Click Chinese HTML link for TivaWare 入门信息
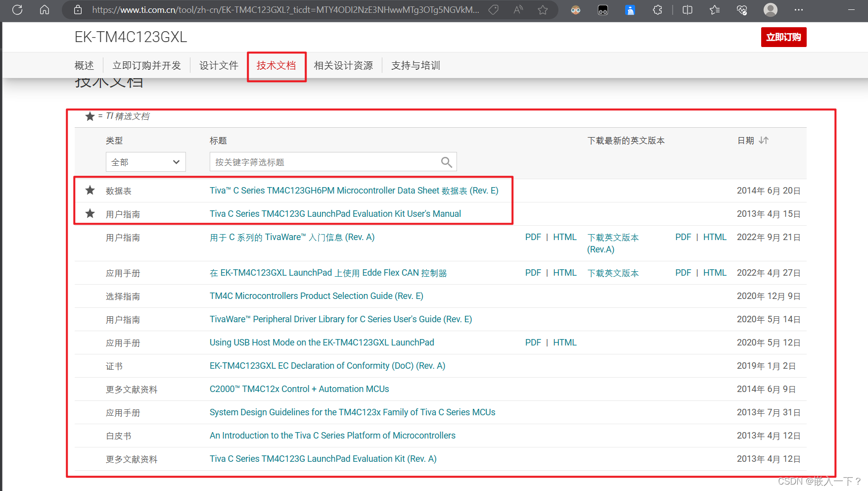 [x=565, y=237]
